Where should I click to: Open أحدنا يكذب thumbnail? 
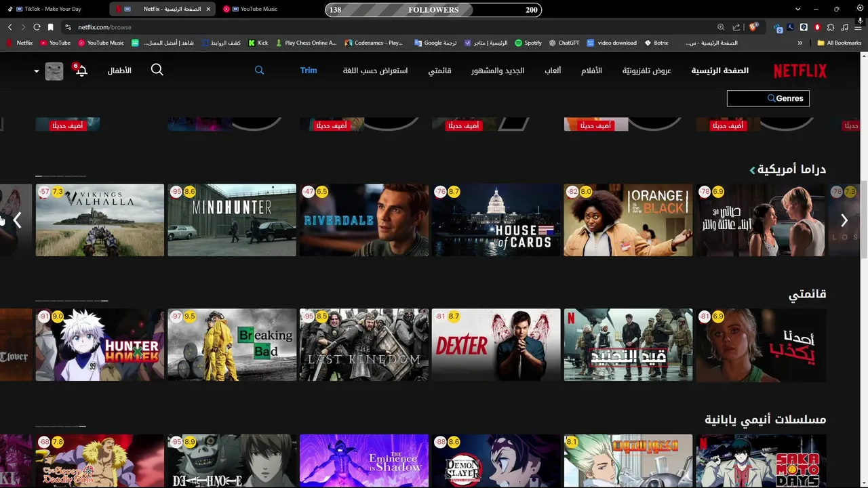pyautogui.click(x=761, y=345)
